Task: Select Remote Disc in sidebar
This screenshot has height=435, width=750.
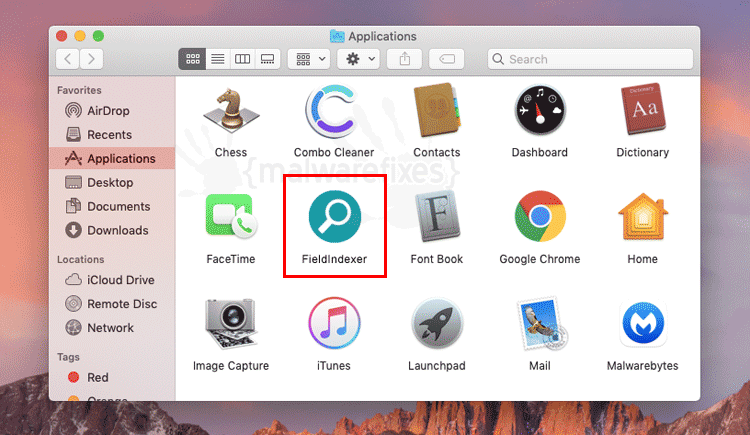Action: (x=112, y=304)
